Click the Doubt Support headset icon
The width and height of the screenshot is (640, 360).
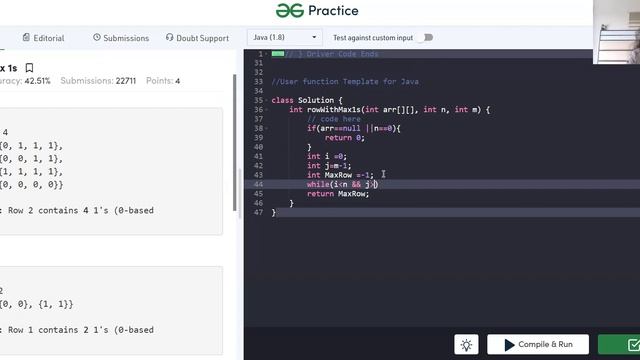(169, 38)
